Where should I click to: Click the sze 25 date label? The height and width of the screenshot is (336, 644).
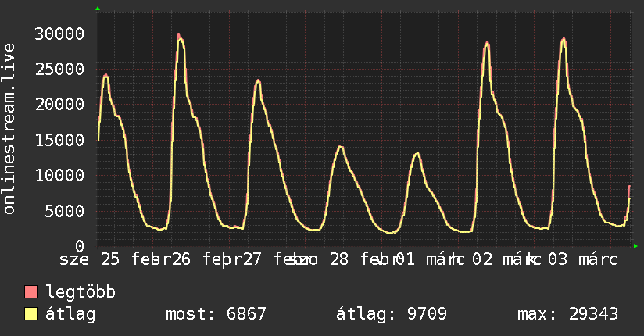[x=90, y=259]
